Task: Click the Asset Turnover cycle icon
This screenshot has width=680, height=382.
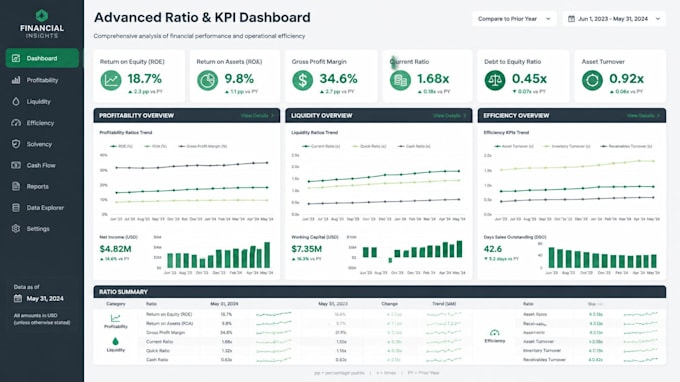Action: pyautogui.click(x=592, y=81)
